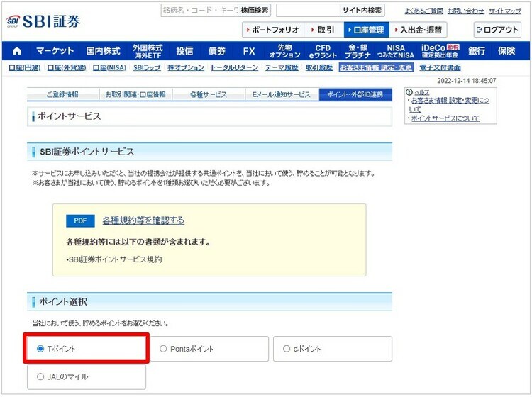
Task: Open the 銀行 menu
Action: coord(477,51)
